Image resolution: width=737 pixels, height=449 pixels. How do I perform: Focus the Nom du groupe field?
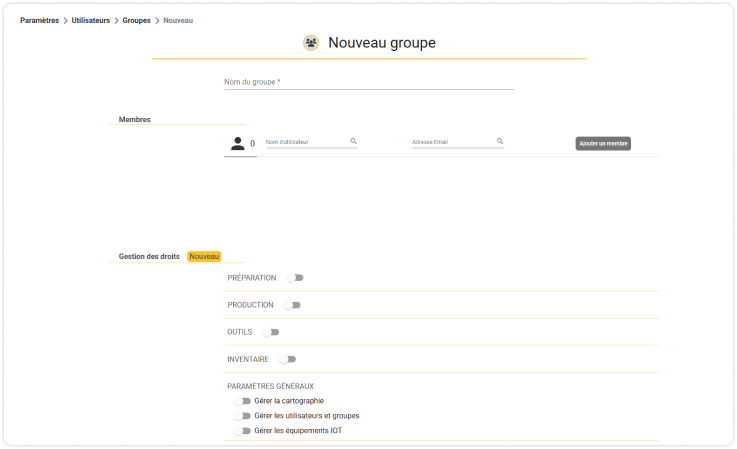(x=369, y=82)
